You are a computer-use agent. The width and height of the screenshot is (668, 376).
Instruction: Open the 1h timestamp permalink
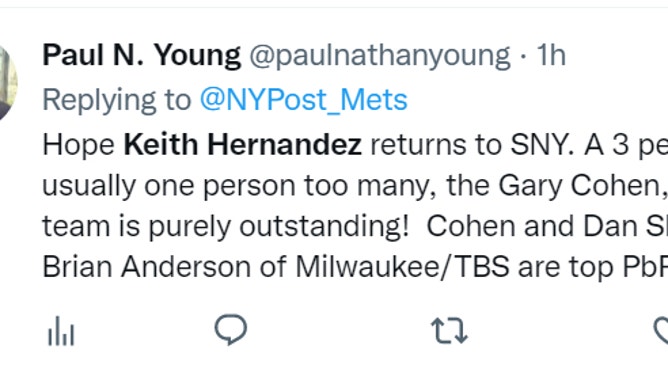pos(551,55)
